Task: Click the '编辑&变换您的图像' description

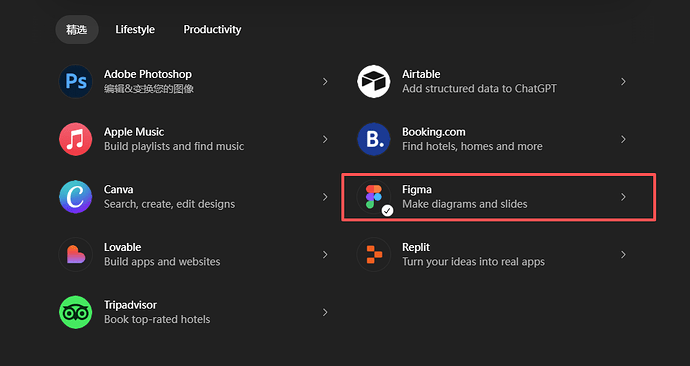Action: (149, 88)
